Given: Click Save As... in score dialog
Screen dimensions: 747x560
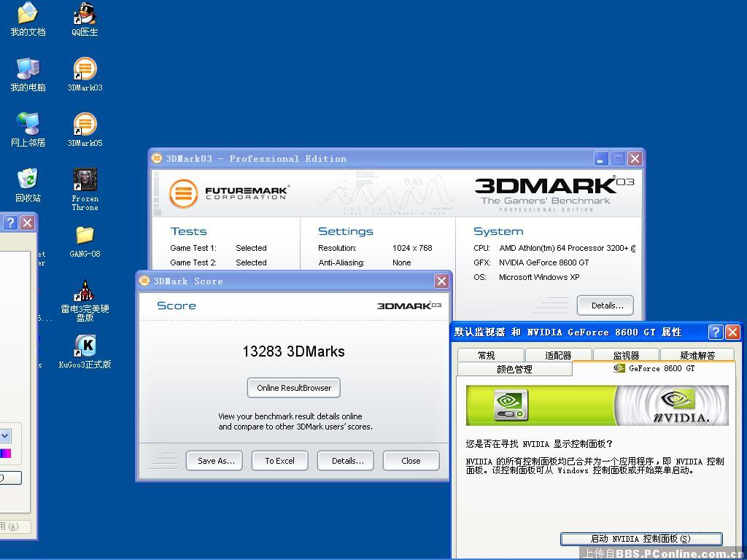Looking at the screenshot, I should tap(214, 461).
